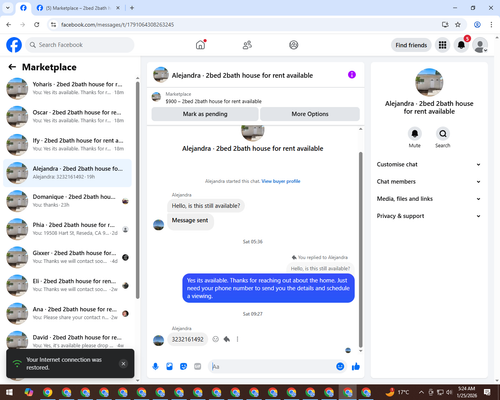Mute the conversation with bell icon
Screen dimensions: 500x400
[415, 134]
